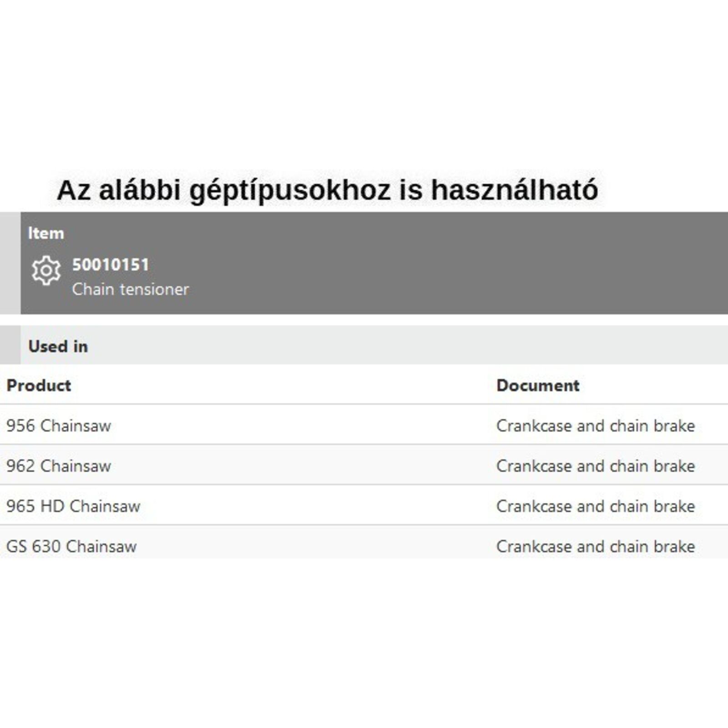Click the Hungarian heading 'Az alábbi géptípusokhoz is használható'
Image resolution: width=728 pixels, height=728 pixels.
327,190
